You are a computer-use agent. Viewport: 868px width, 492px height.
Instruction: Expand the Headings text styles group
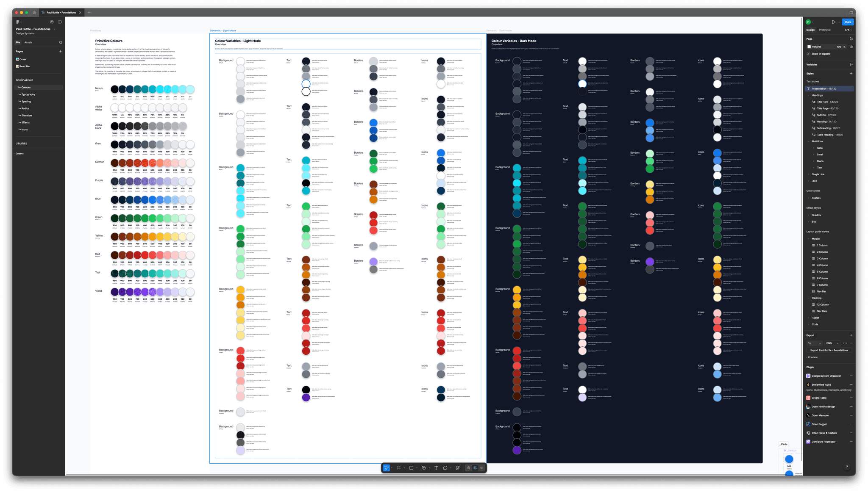click(x=807, y=95)
